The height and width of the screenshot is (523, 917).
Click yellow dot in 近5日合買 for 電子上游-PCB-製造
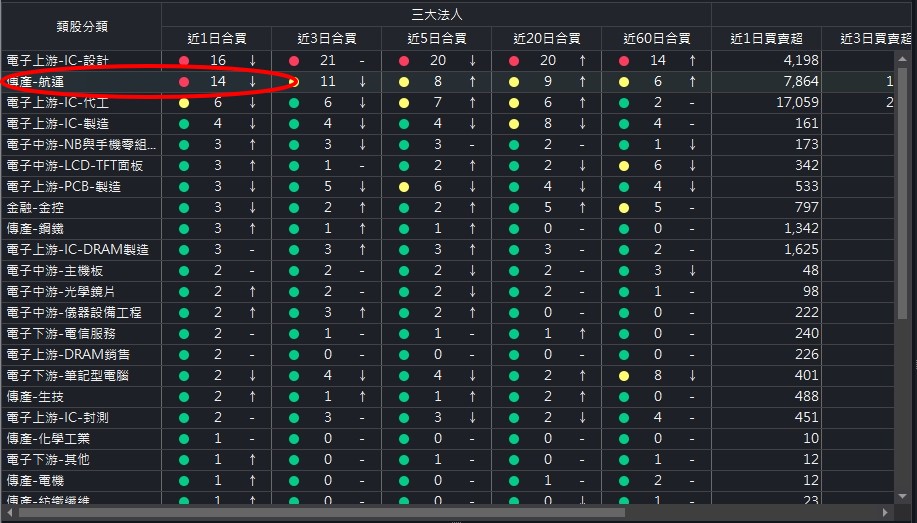click(x=404, y=187)
